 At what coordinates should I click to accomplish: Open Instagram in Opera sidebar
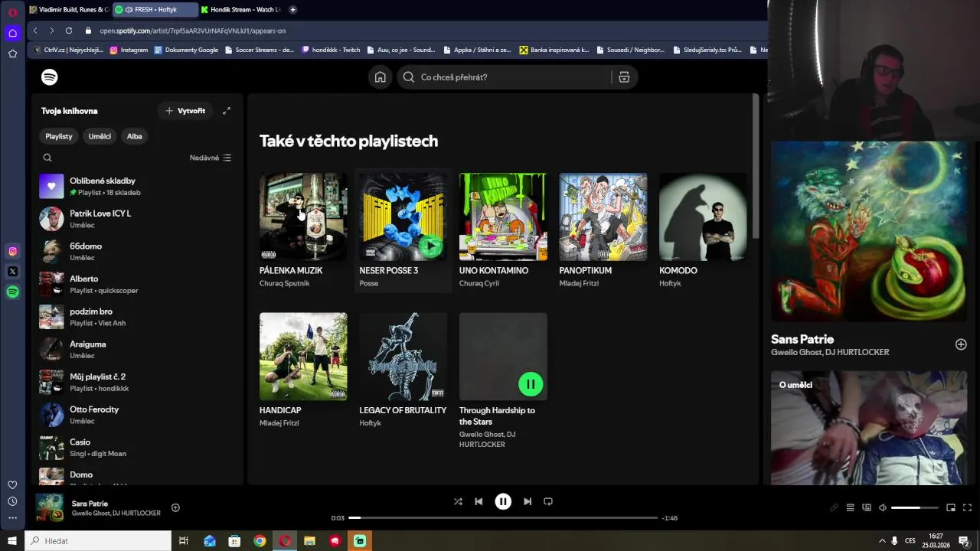[x=12, y=251]
